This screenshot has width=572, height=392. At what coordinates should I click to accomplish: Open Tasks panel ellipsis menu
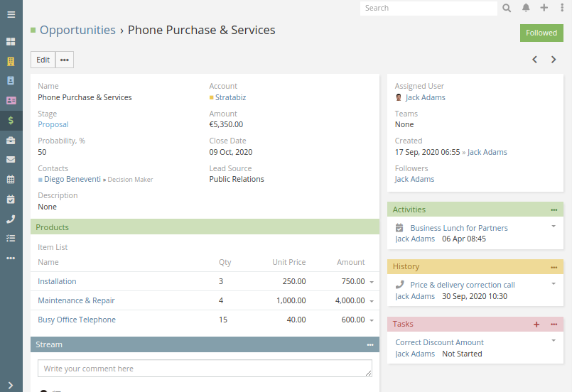click(554, 325)
